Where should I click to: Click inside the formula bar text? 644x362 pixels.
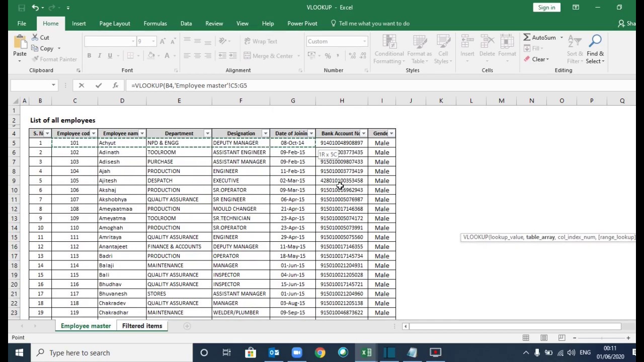(189, 85)
